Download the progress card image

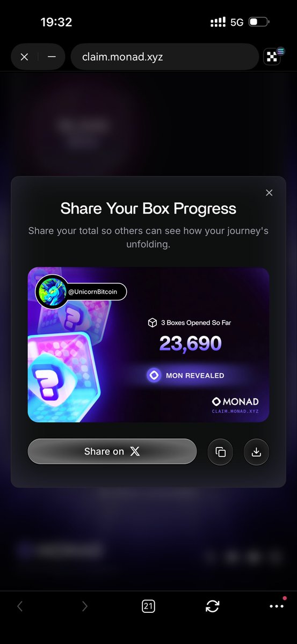pyautogui.click(x=256, y=452)
